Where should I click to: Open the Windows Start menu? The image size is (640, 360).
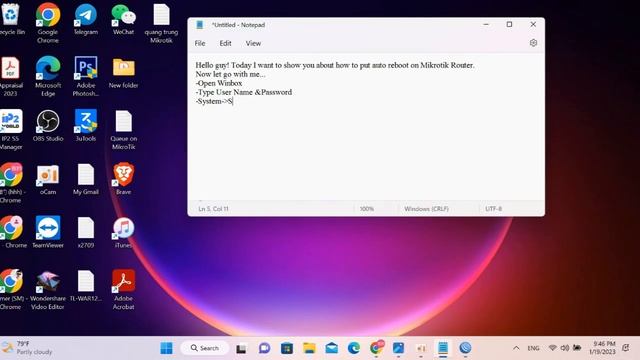166,348
